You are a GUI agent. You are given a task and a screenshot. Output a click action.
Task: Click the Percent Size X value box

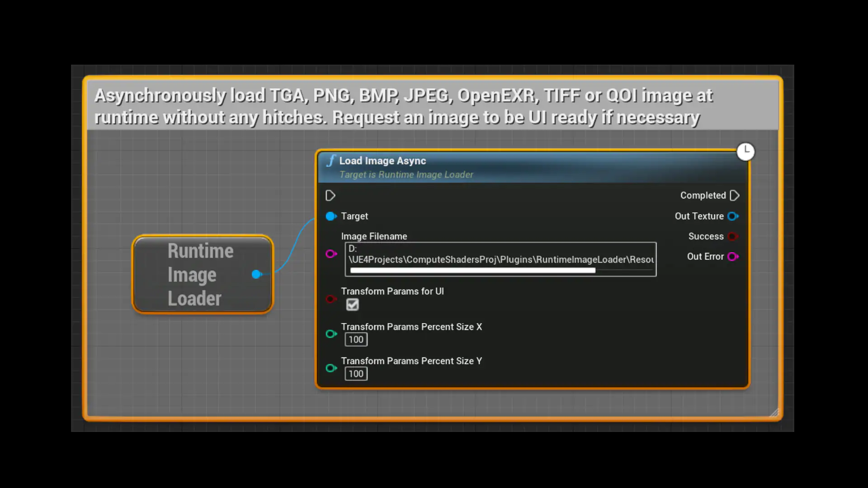point(356,340)
